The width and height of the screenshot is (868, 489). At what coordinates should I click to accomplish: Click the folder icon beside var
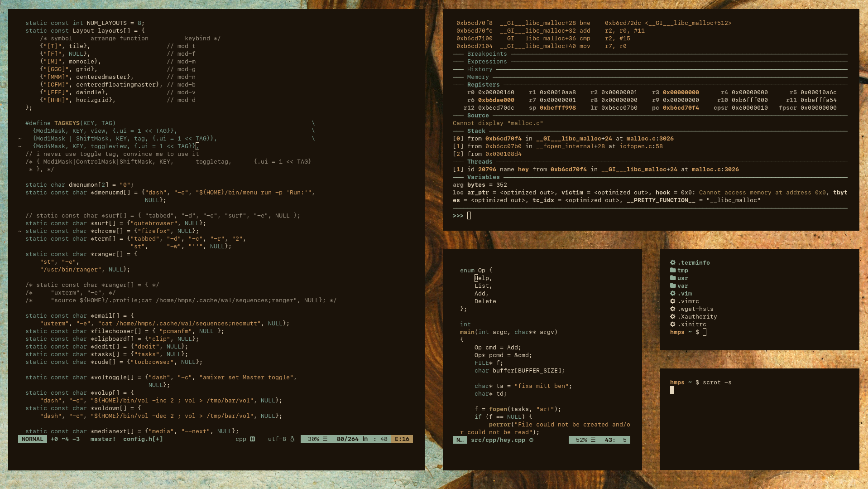pyautogui.click(x=672, y=286)
